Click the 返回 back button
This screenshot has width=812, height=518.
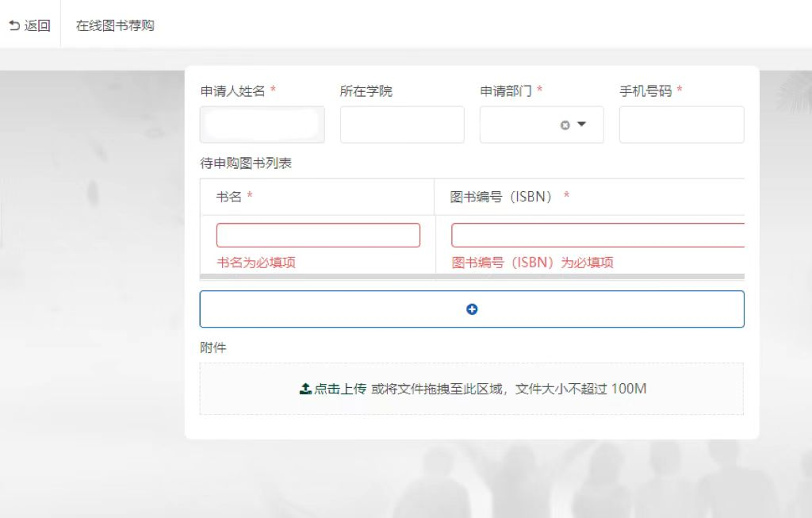(29, 25)
